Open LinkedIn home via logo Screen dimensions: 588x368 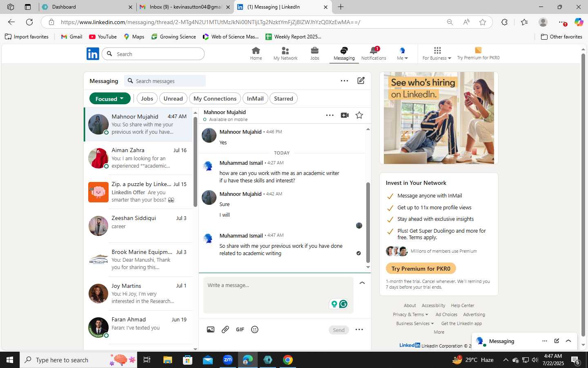point(93,54)
